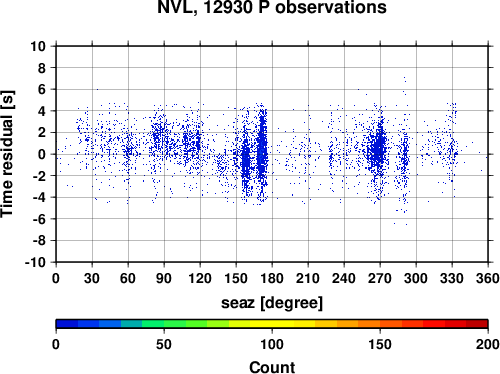Viewport: 500px width, 374px height.
Task: Click the x-axis tick label 360
Action: point(488,278)
